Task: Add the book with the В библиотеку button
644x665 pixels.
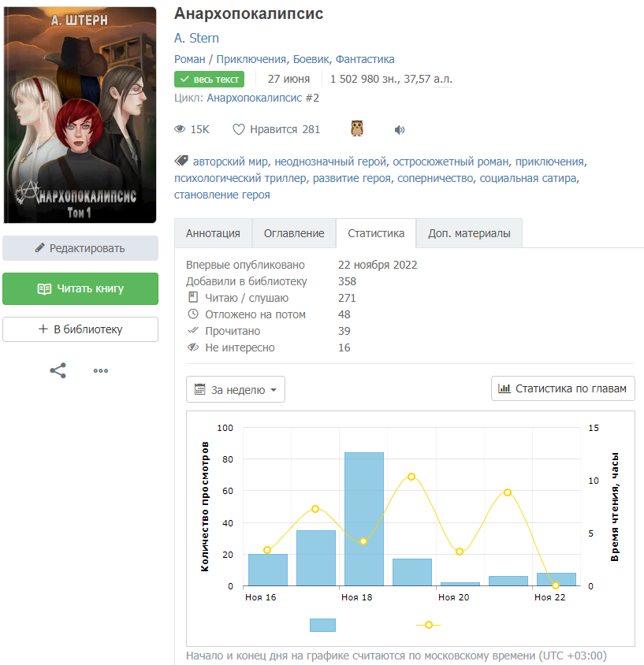Action: point(80,329)
